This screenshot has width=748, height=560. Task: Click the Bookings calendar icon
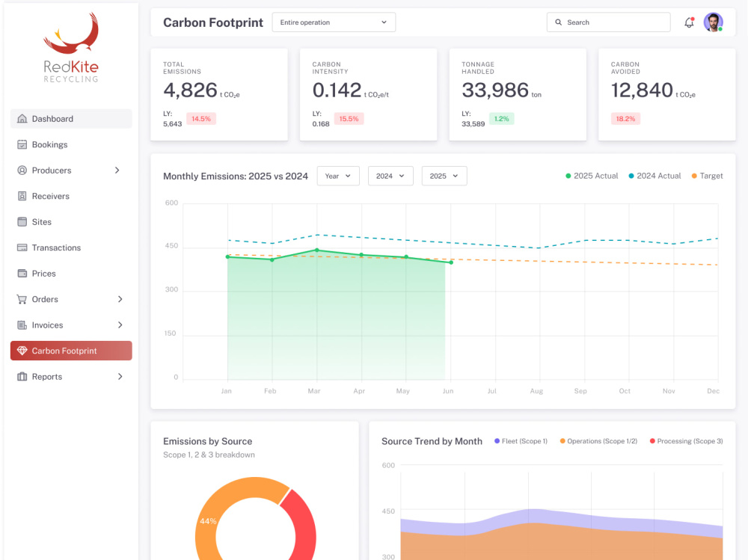click(22, 144)
